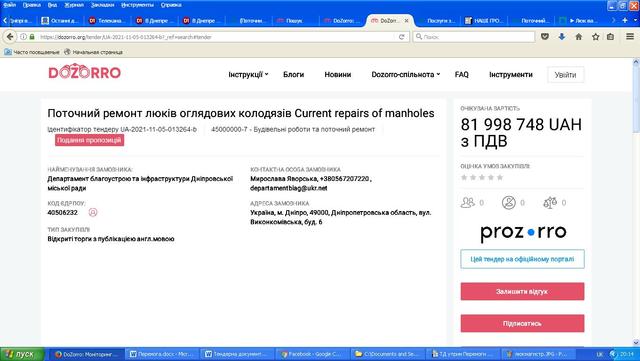
Task: Click the departamentblag@ukr.net email
Action: [289, 188]
